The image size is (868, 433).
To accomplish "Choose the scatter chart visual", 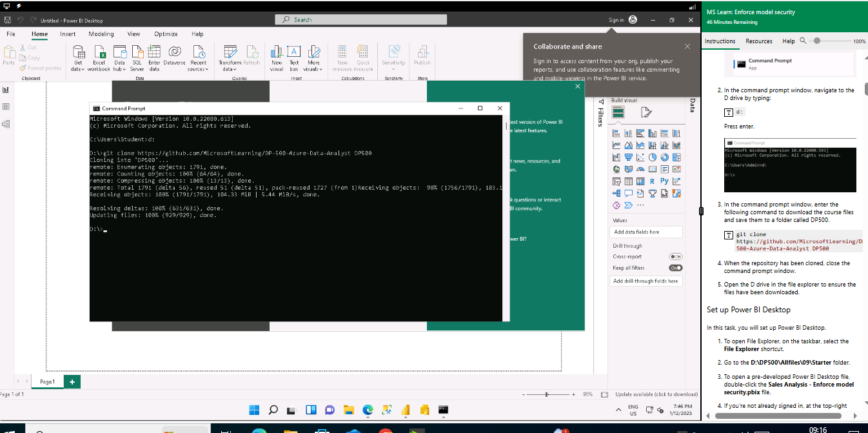I will pos(640,157).
